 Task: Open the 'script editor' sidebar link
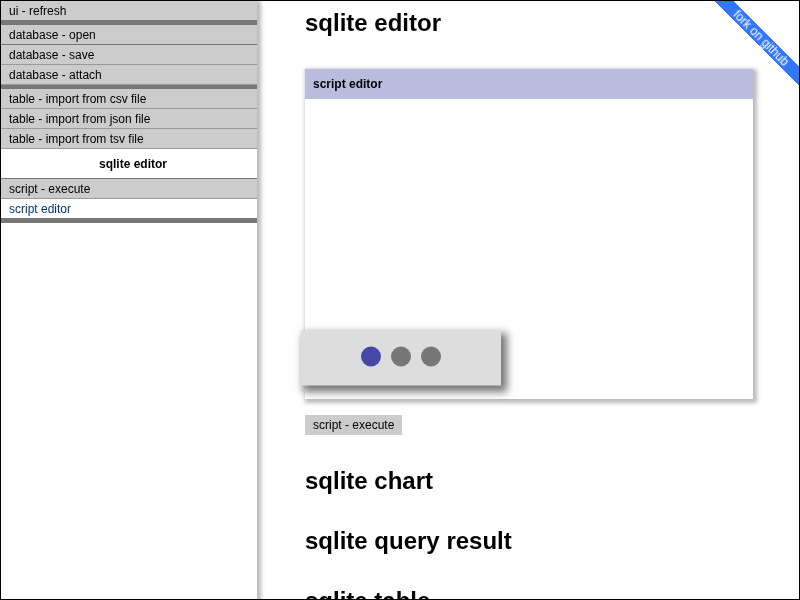(39, 209)
